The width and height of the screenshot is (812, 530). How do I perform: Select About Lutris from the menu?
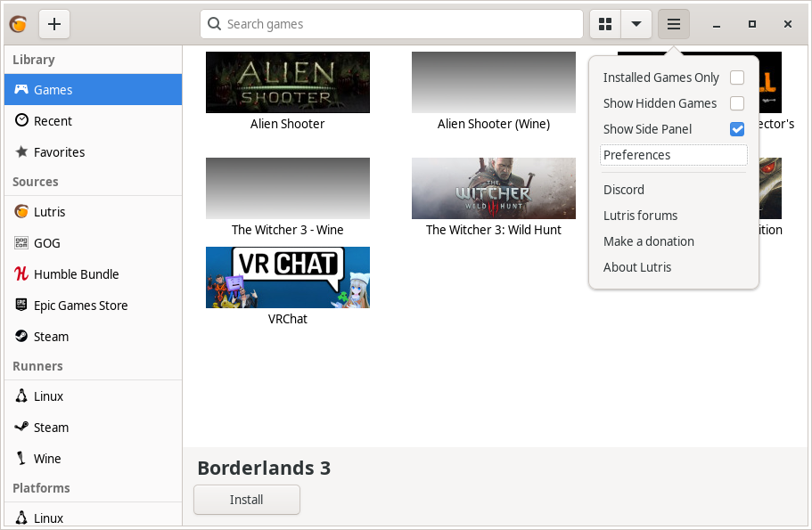coord(637,266)
